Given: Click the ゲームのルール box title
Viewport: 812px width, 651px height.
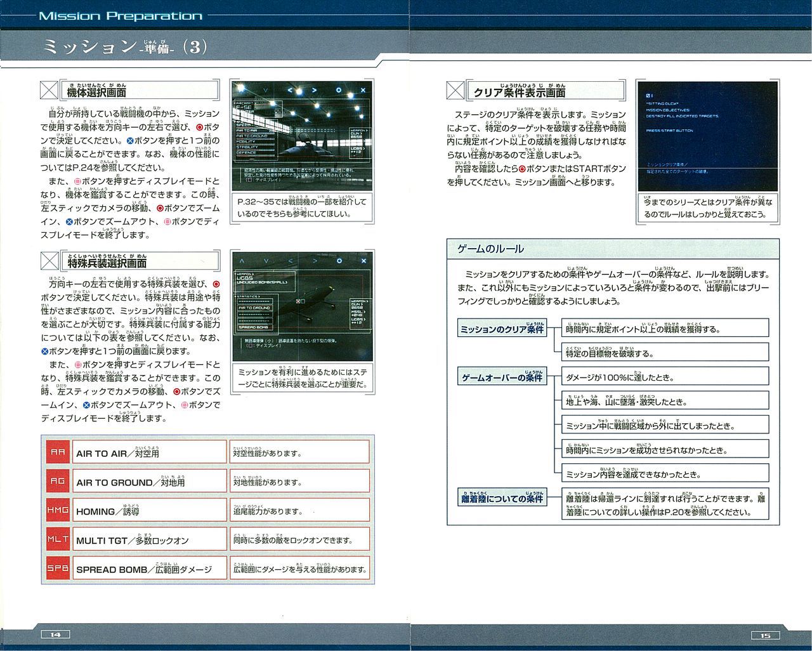Looking at the screenshot, I should point(490,249).
